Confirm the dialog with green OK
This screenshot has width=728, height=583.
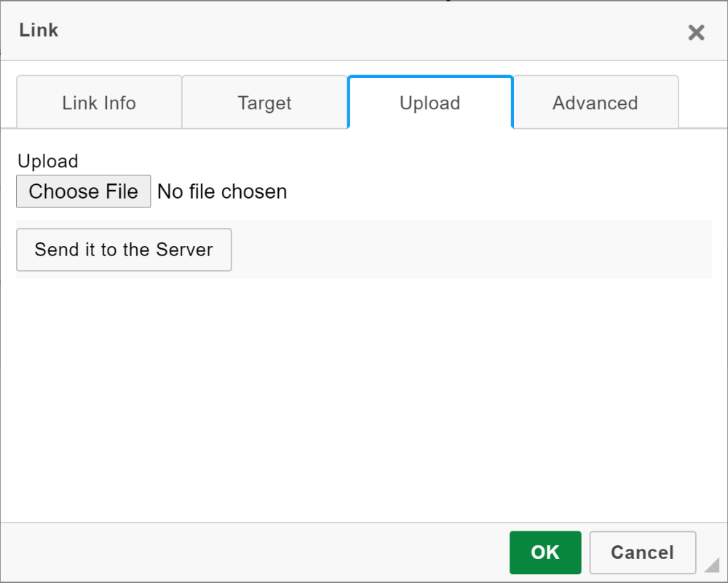[545, 552]
